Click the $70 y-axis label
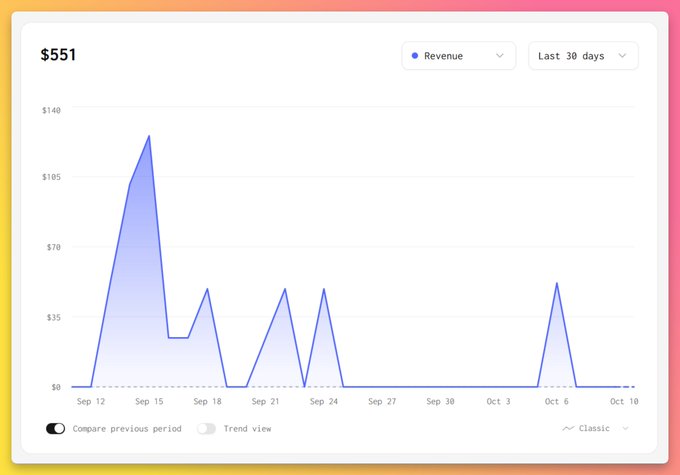This screenshot has height=475, width=680. pos(54,247)
